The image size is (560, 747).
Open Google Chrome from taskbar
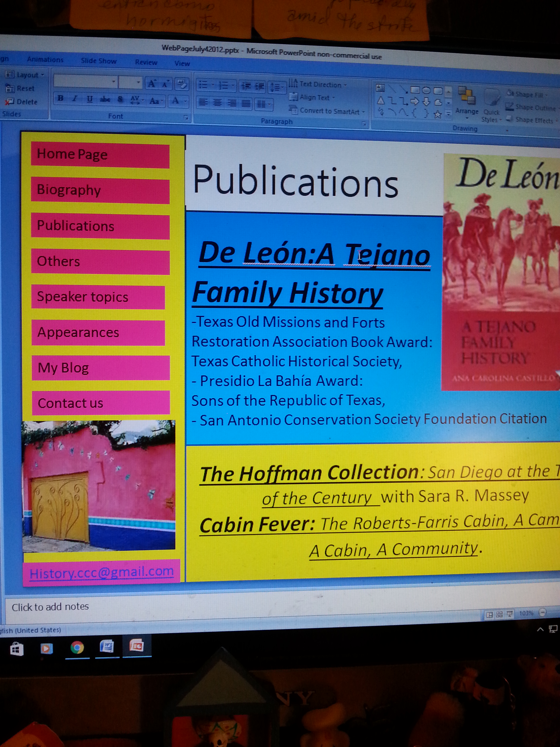(77, 647)
